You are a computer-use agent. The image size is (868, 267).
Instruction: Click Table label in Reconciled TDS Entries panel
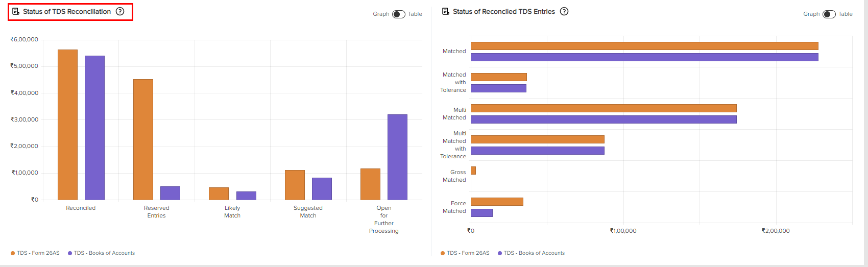[x=846, y=14]
